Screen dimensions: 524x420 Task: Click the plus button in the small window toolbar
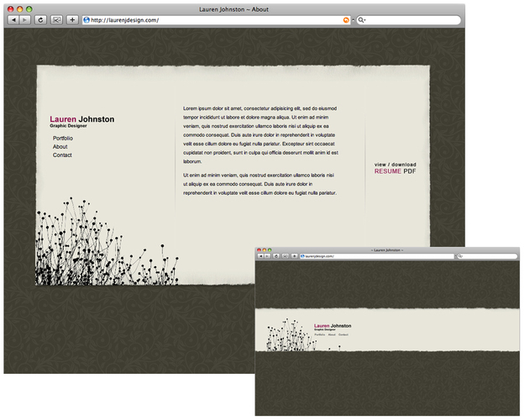[x=295, y=256]
